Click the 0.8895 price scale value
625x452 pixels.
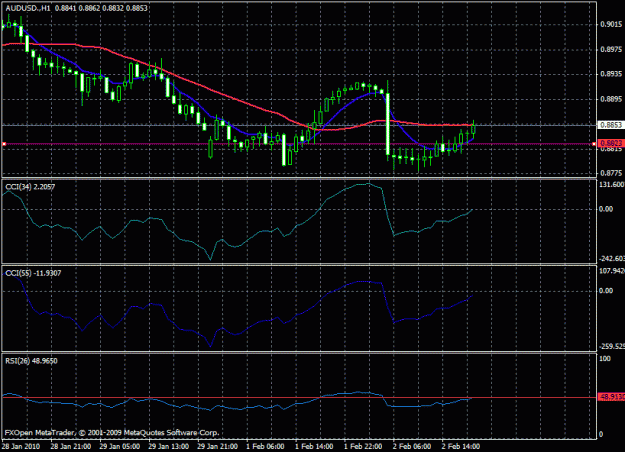click(611, 99)
